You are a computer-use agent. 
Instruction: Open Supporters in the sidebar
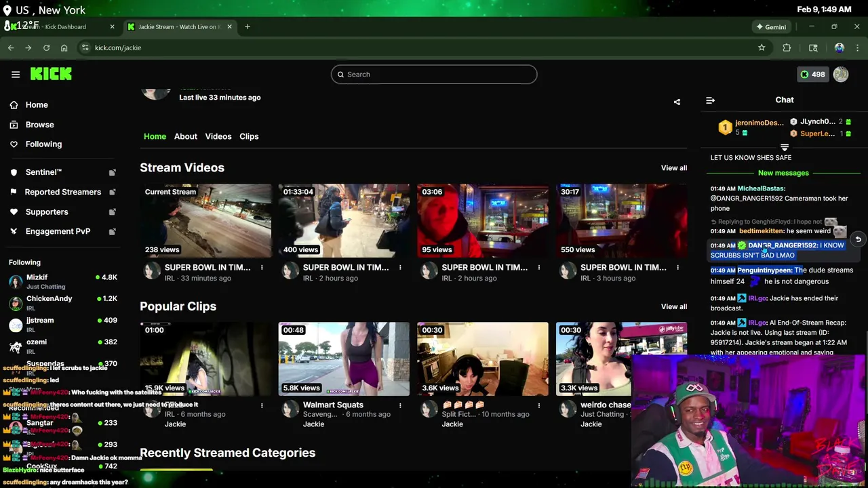pos(47,211)
